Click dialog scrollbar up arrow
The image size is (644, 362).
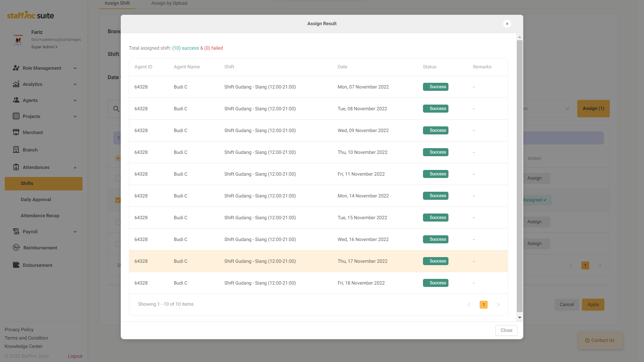(520, 37)
